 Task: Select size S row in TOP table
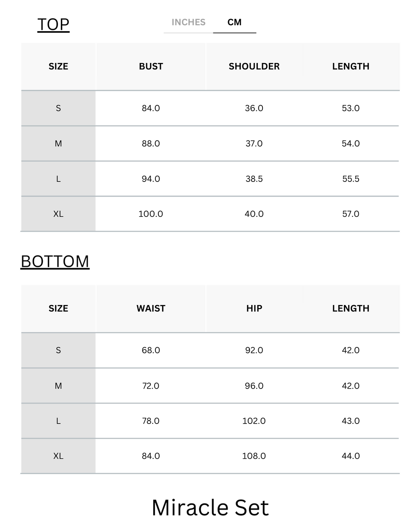click(x=58, y=108)
